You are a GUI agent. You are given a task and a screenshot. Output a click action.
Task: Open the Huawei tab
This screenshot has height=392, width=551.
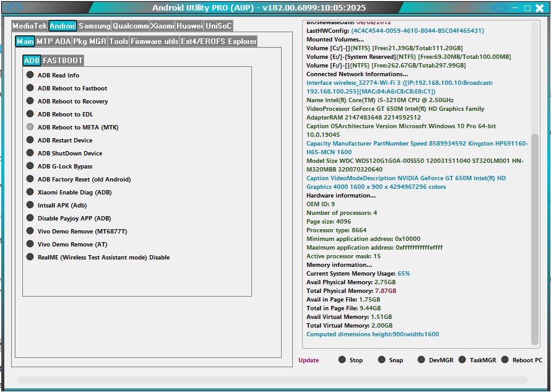(x=189, y=25)
